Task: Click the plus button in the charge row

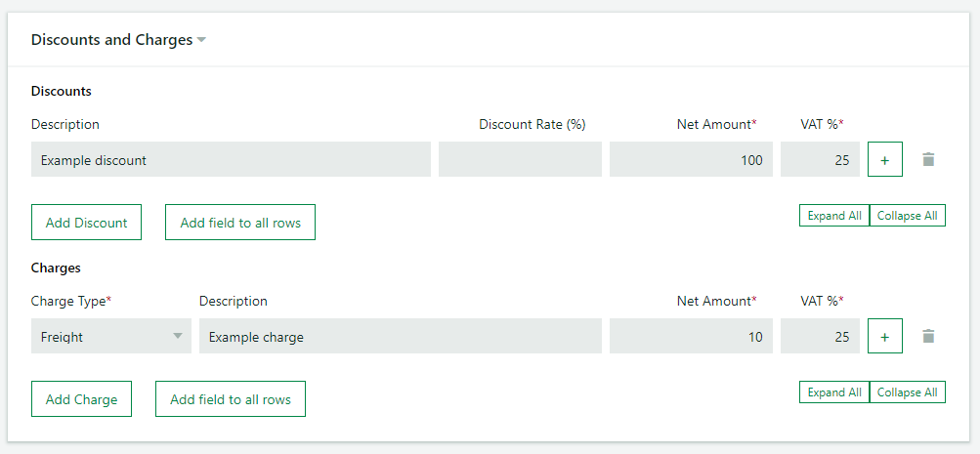Action: (885, 336)
